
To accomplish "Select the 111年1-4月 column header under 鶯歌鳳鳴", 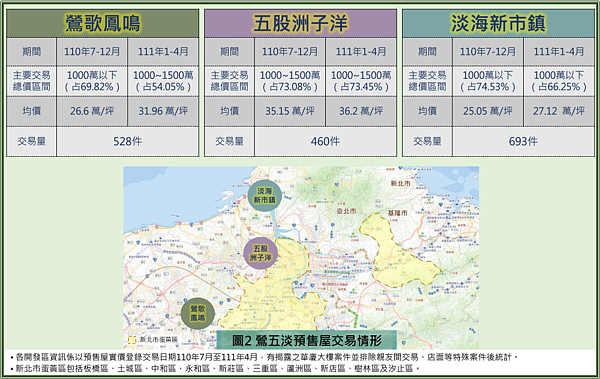I will point(163,51).
